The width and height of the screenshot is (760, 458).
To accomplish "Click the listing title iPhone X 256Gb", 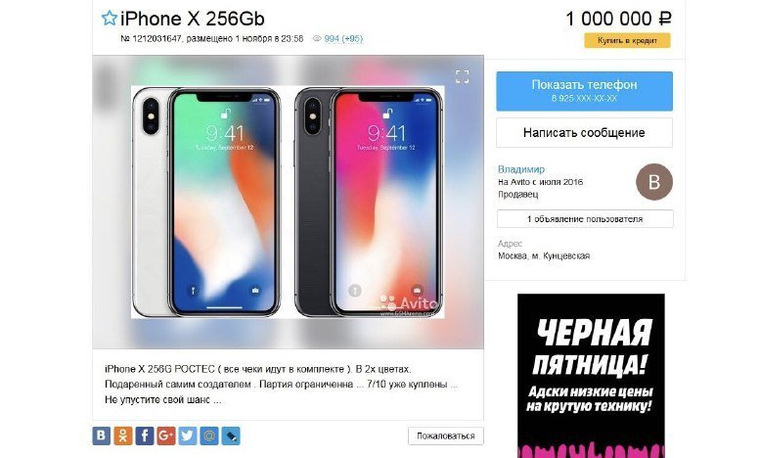I will [x=192, y=19].
